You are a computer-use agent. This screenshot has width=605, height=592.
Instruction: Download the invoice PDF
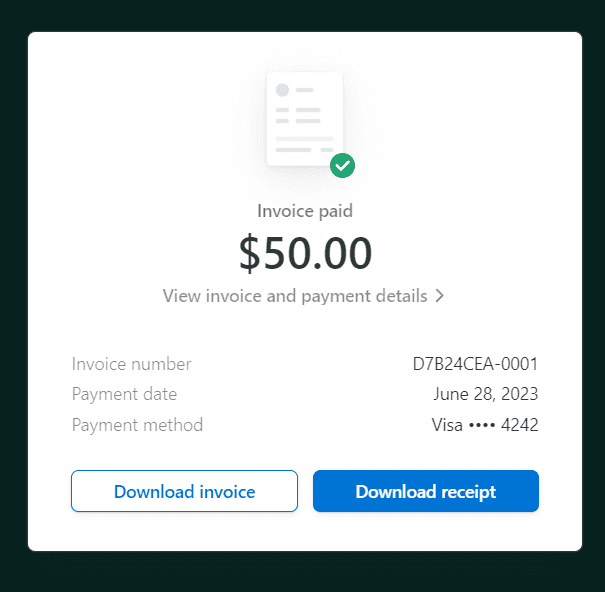click(x=184, y=491)
